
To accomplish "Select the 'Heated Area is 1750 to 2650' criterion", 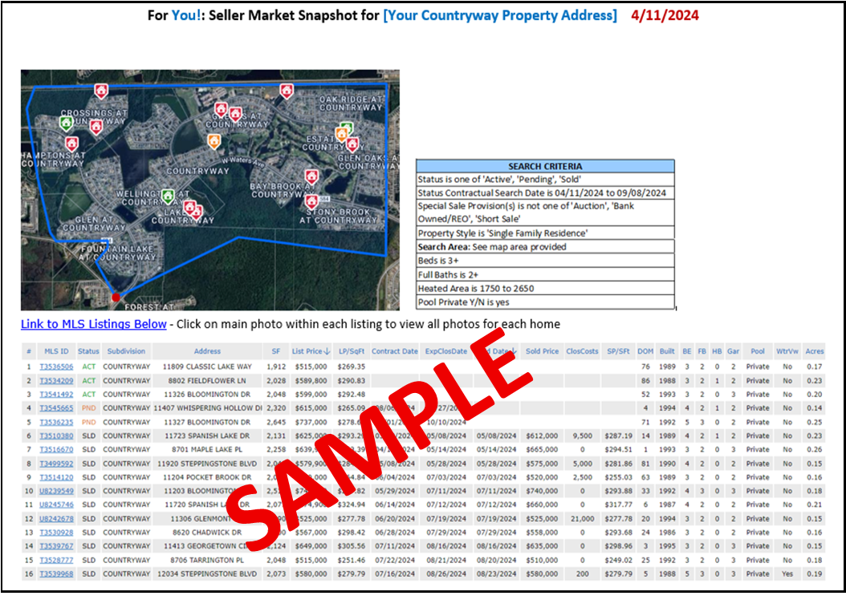I will (545, 288).
